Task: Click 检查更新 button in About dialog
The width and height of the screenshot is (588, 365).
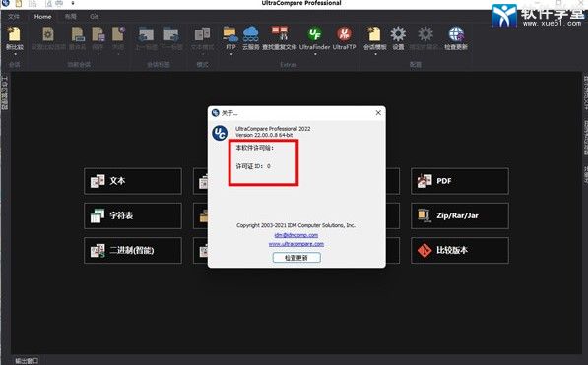Action: coord(296,258)
